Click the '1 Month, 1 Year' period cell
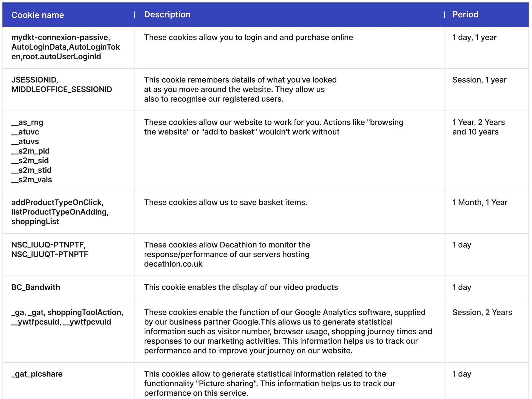The image size is (532, 399). pos(480,202)
